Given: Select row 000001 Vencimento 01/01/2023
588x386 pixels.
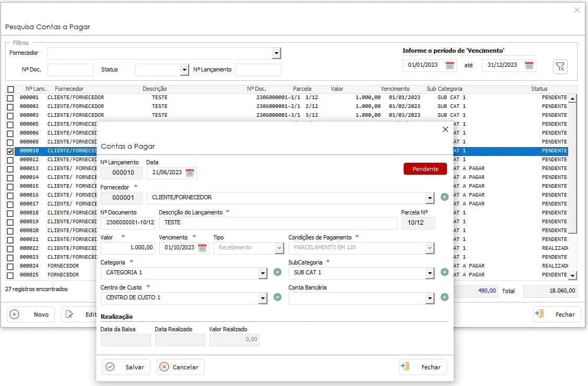Looking at the screenshot, I should pos(404,98).
